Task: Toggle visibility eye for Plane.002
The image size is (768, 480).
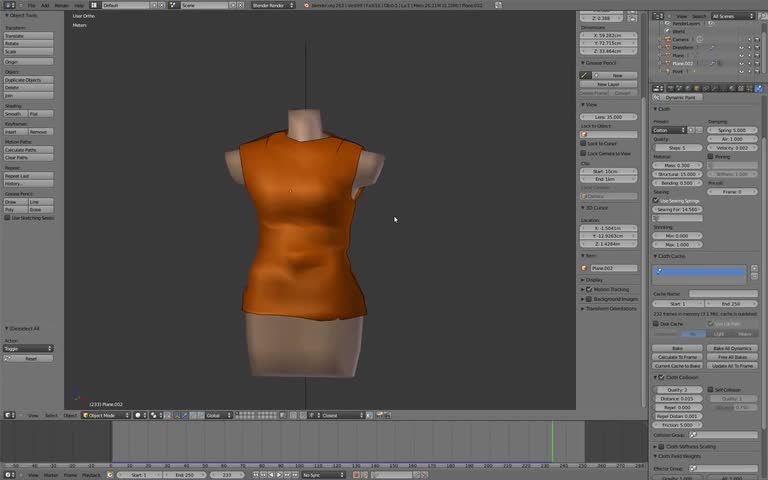Action: coord(742,64)
